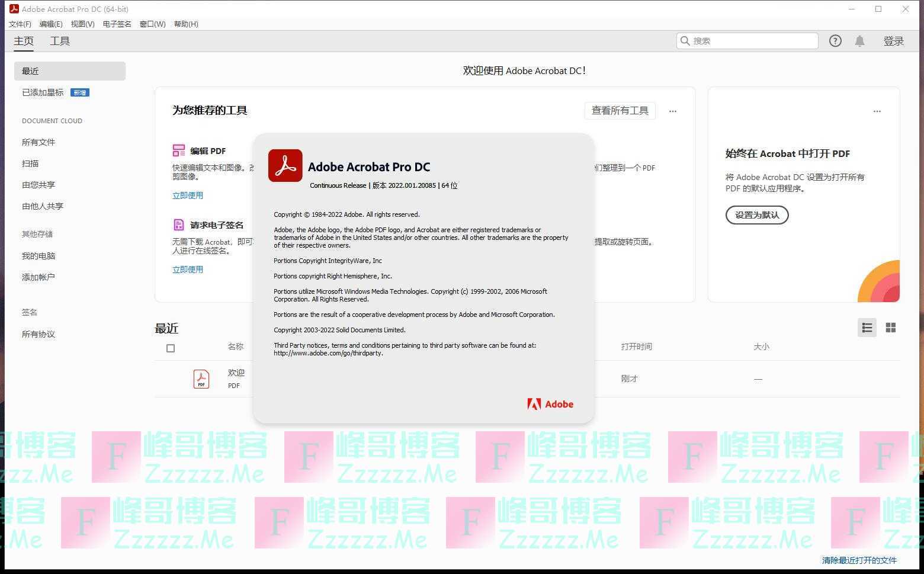924x574 pixels.
Task: Click 立即使用 under 请求电子签名
Action: pyautogui.click(x=188, y=270)
